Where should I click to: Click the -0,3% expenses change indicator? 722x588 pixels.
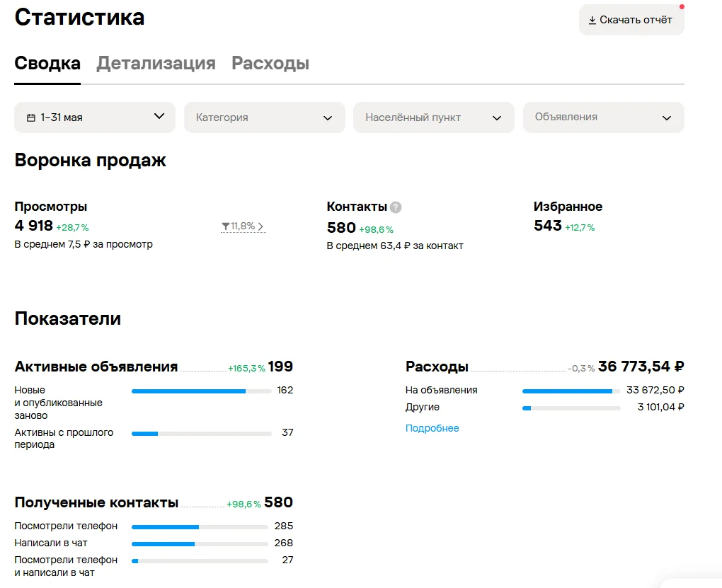point(581,369)
